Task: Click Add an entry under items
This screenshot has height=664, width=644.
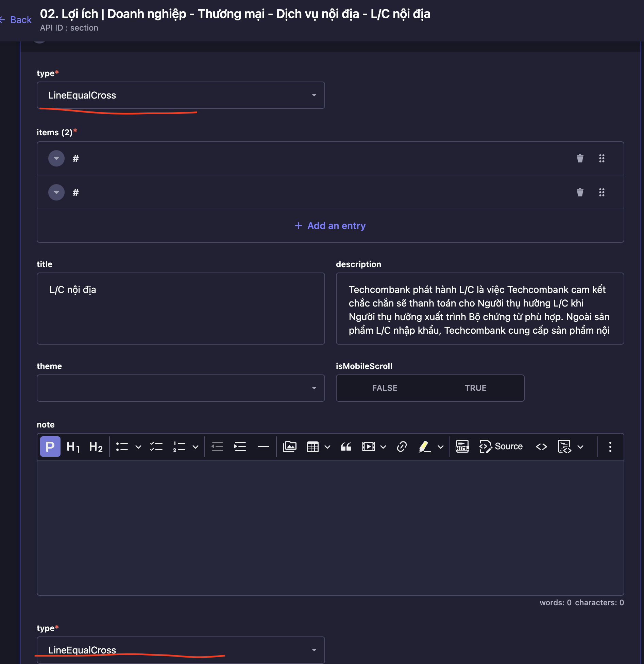Action: tap(330, 225)
